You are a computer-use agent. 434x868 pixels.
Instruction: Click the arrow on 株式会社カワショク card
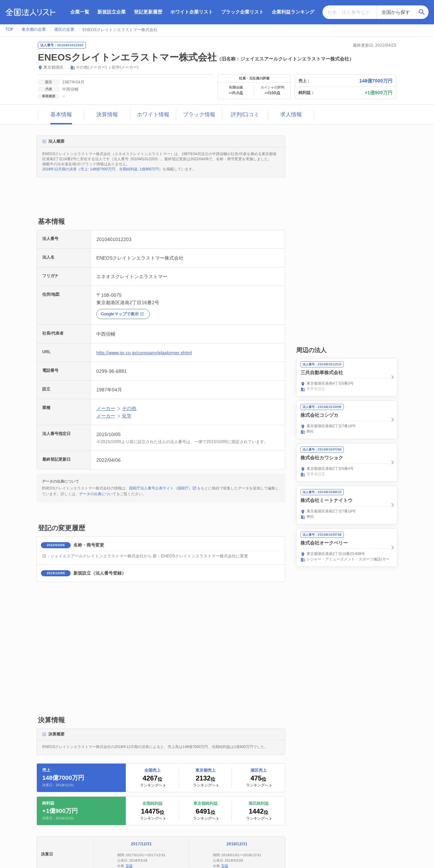pos(392,462)
